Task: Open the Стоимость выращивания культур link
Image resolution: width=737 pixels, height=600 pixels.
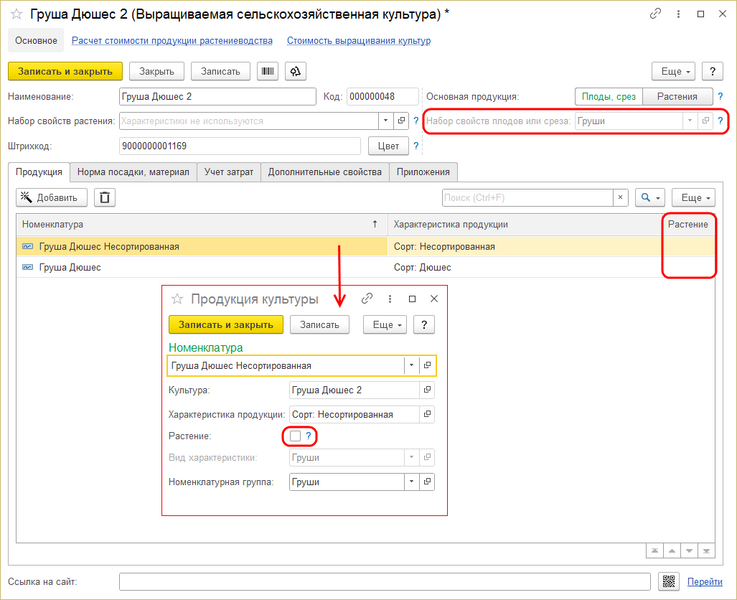Action: click(x=358, y=41)
